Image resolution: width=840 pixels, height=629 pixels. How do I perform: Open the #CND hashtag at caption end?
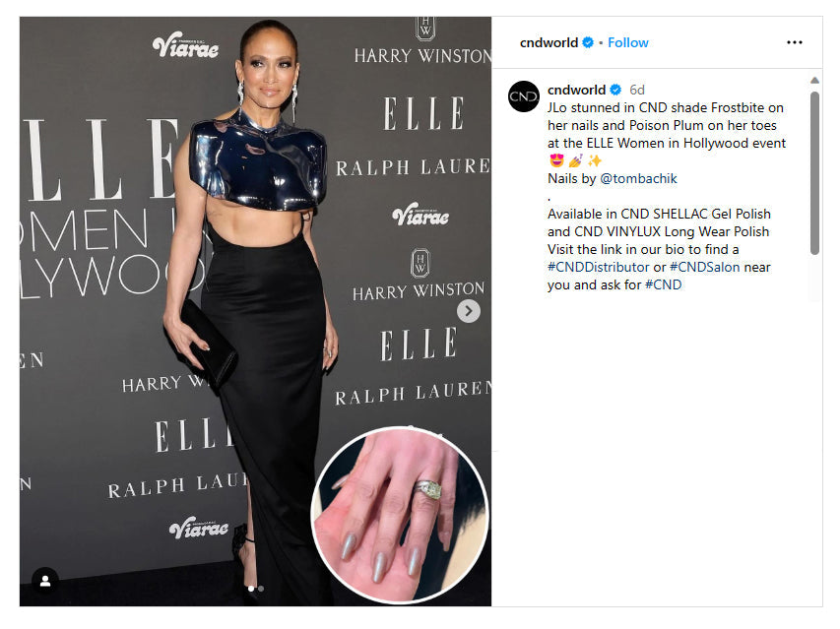click(x=663, y=284)
